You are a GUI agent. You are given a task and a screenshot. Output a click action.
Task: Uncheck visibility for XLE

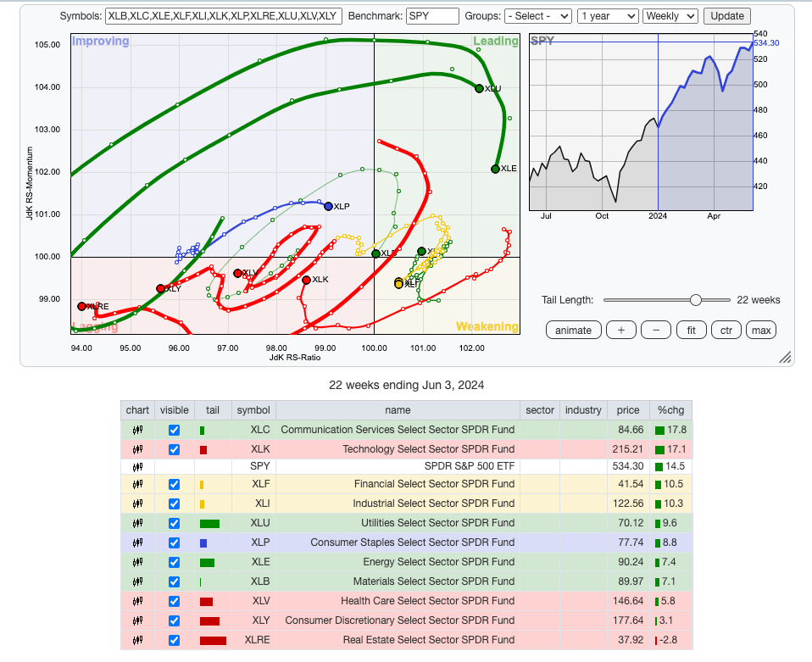(174, 562)
